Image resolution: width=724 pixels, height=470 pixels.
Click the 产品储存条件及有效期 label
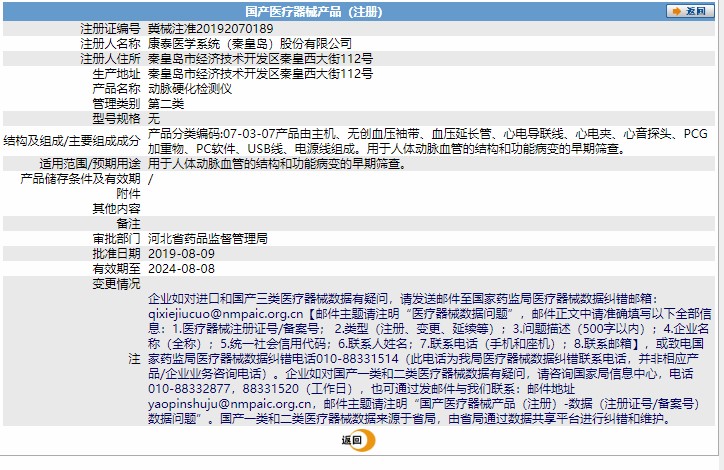[80, 179]
